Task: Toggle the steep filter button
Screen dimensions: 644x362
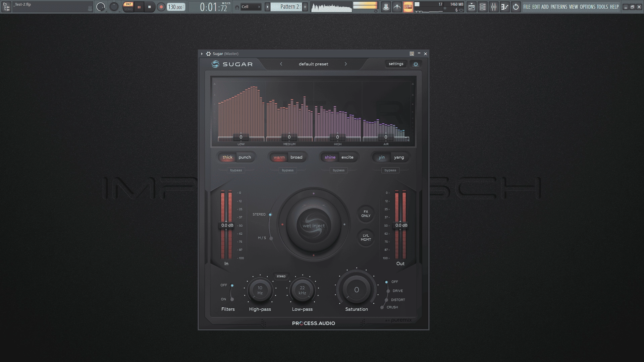Action: tap(281, 276)
